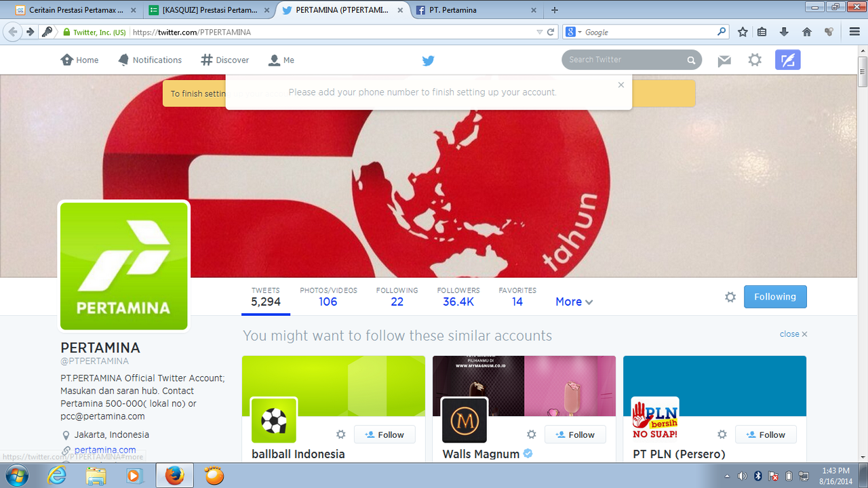Click PLN bersih avatar image

pyautogui.click(x=655, y=420)
